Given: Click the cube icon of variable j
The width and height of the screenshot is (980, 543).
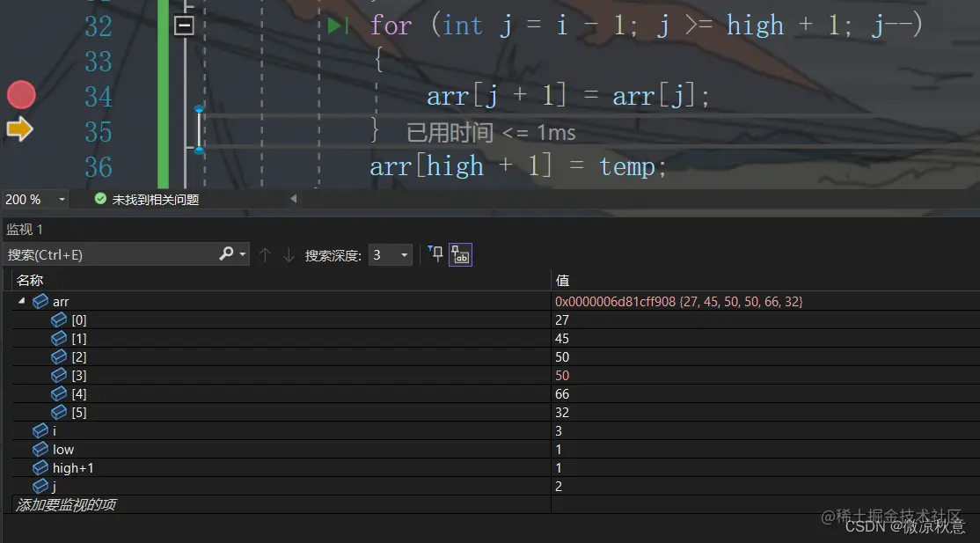Looking at the screenshot, I should (40, 486).
